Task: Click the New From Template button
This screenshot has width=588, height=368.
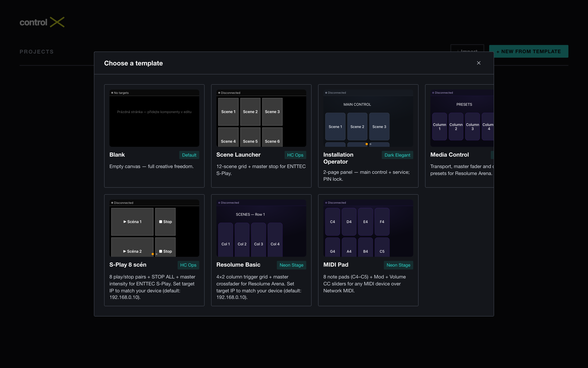Action: (x=528, y=51)
